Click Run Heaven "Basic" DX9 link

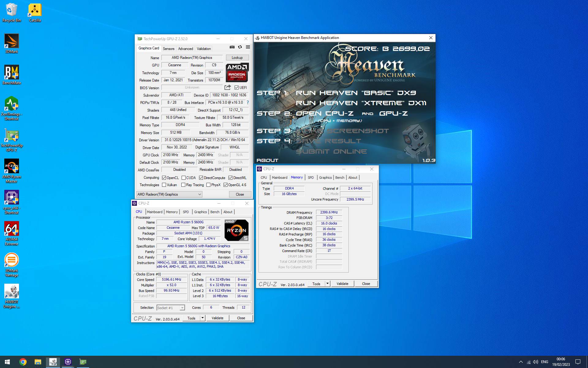pyautogui.click(x=356, y=93)
